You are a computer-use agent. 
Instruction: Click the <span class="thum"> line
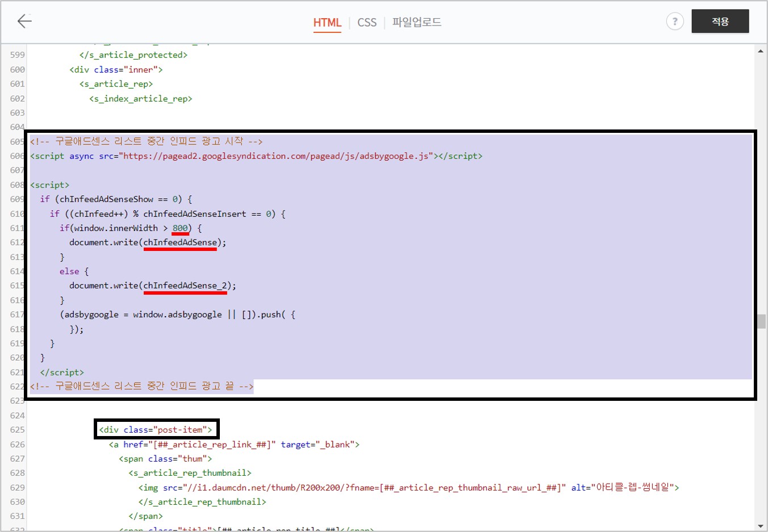point(165,459)
